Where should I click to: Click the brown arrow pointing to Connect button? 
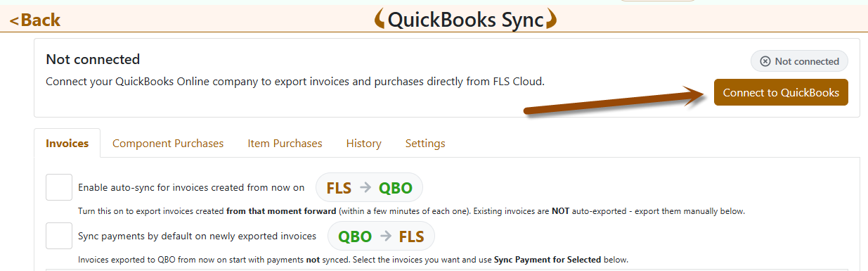[615, 101]
